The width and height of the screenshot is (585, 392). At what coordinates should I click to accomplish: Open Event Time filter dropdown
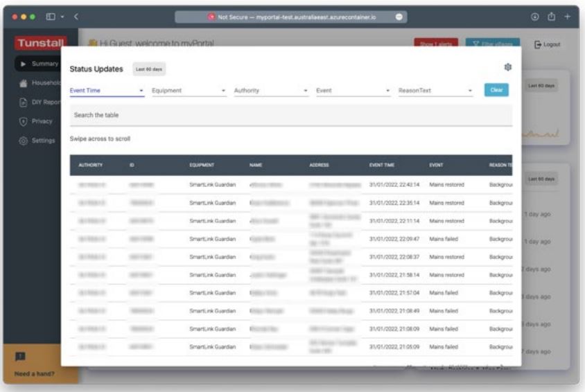tap(107, 91)
